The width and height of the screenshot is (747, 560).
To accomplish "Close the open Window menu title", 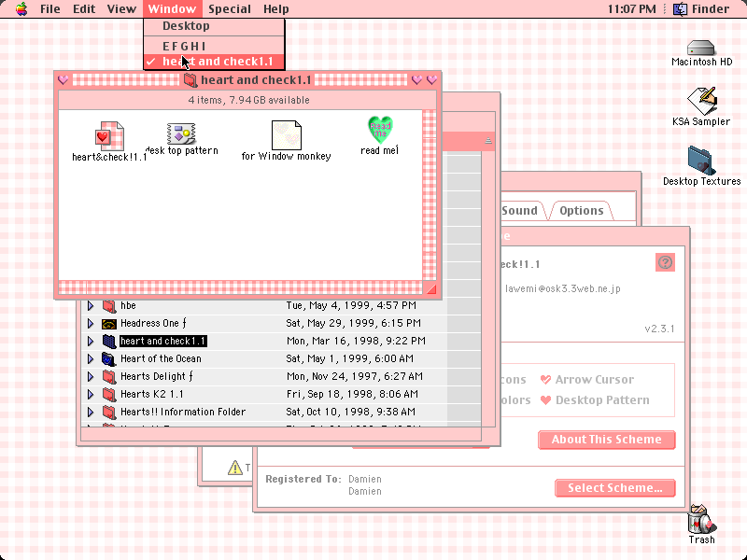I will pyautogui.click(x=172, y=9).
